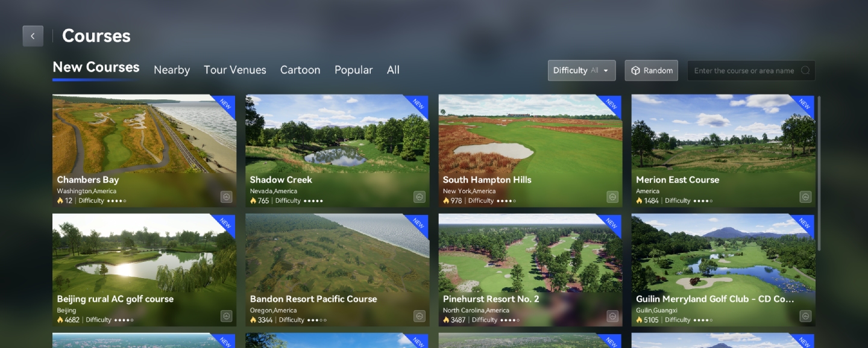Select the New Courses tab
868x348 pixels.
coord(96,67)
